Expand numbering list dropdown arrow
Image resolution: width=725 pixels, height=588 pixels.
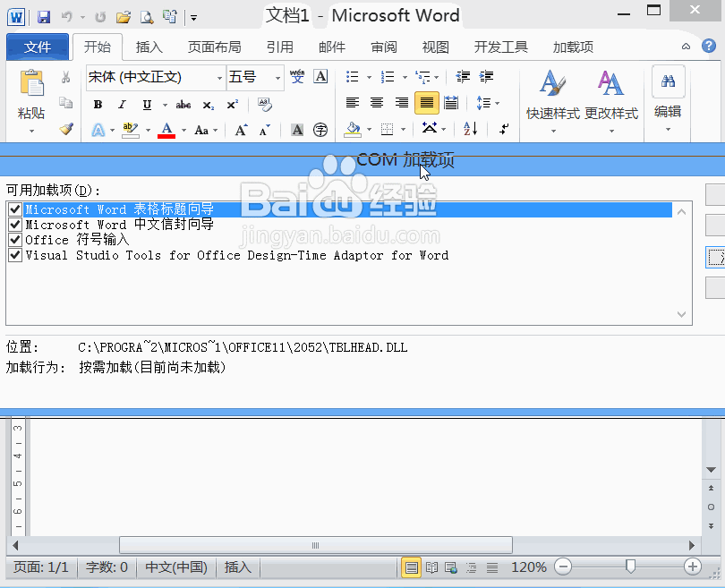pyautogui.click(x=405, y=77)
